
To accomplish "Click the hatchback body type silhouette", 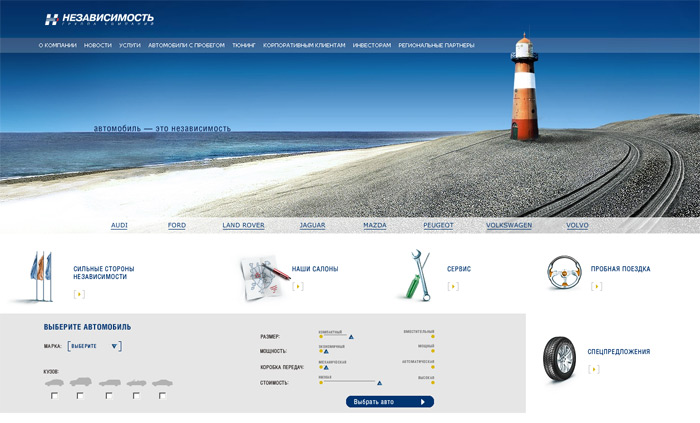I will pos(54,383).
